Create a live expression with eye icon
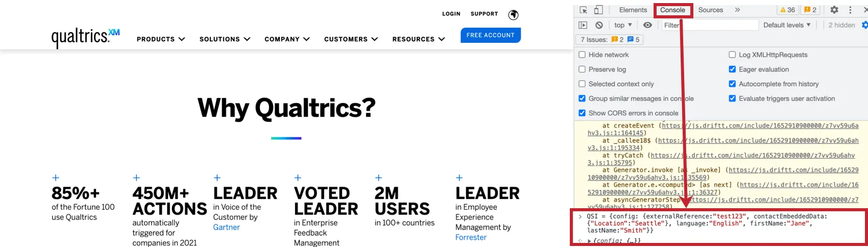868x247 pixels. 647,25
